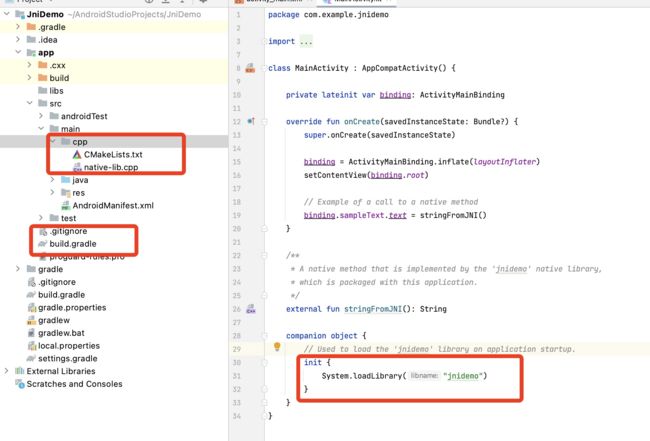This screenshot has width=650, height=441.
Task: Click the folded import ellipsis in the editor
Action: (x=306, y=41)
